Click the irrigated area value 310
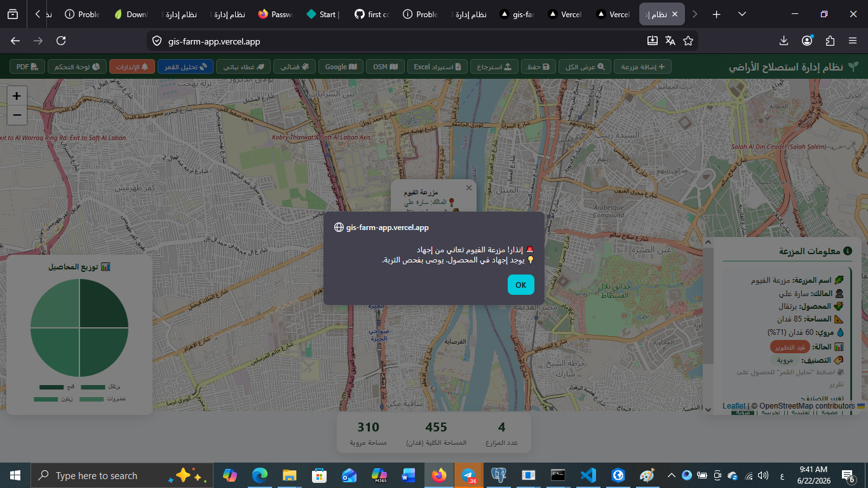 pos(368,427)
